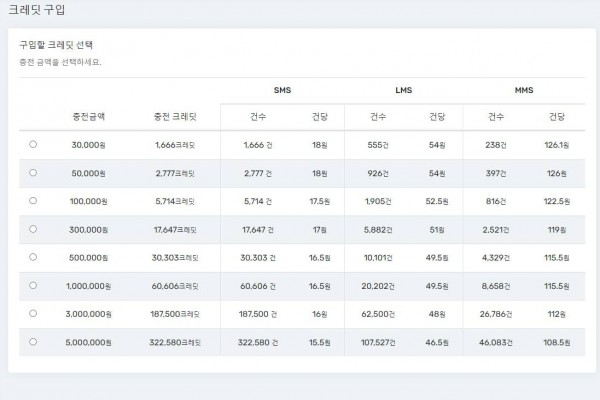Choose the 300,000원 radio option
Image resolution: width=600 pixels, height=400 pixels.
33,229
